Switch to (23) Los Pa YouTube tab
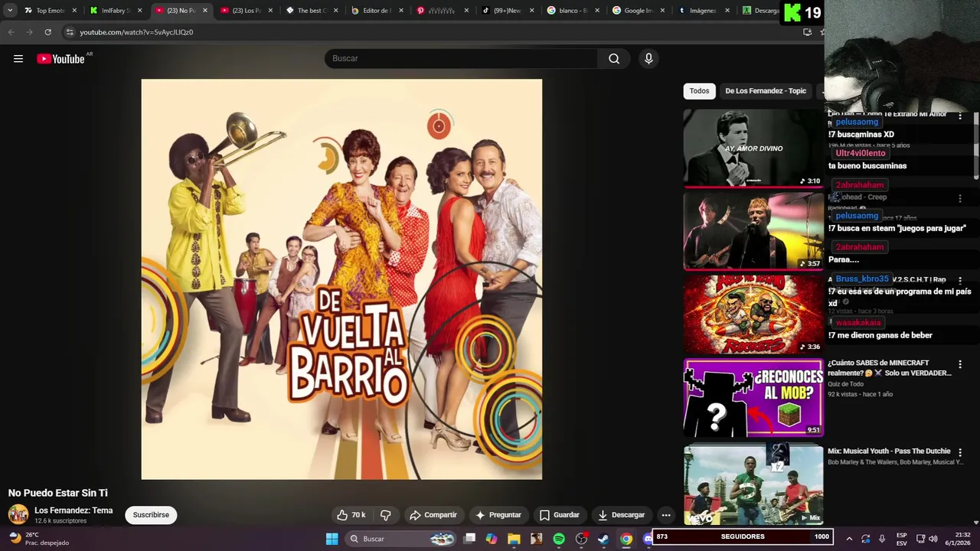The height and width of the screenshot is (551, 980). 246,11
